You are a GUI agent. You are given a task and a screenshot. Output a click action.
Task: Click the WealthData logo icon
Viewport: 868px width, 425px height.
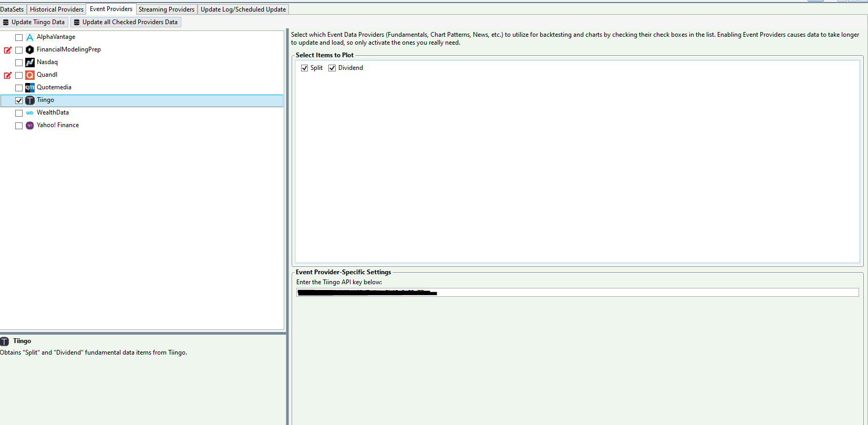[x=30, y=113]
